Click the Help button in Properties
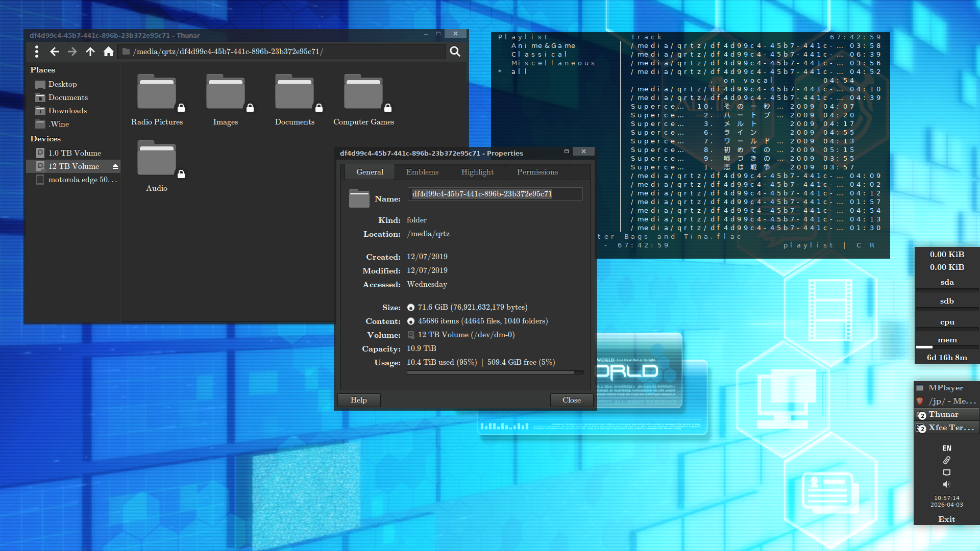 [x=358, y=400]
